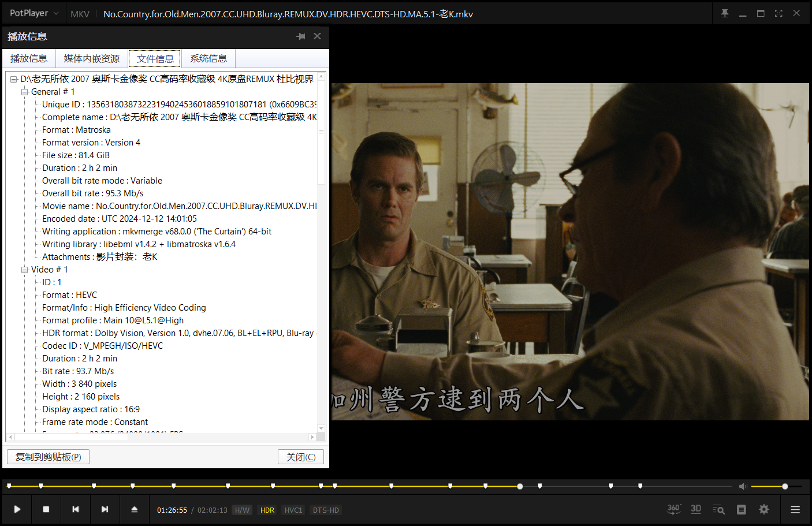Click the HVC1 video codec indicator
The width and height of the screenshot is (812, 526).
pos(293,510)
